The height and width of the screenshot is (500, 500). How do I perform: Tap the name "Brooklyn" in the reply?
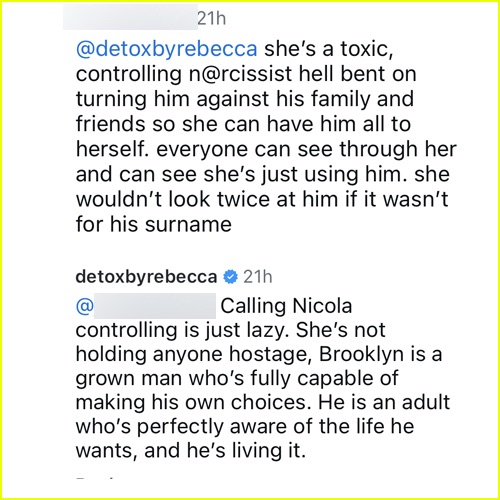362,354
